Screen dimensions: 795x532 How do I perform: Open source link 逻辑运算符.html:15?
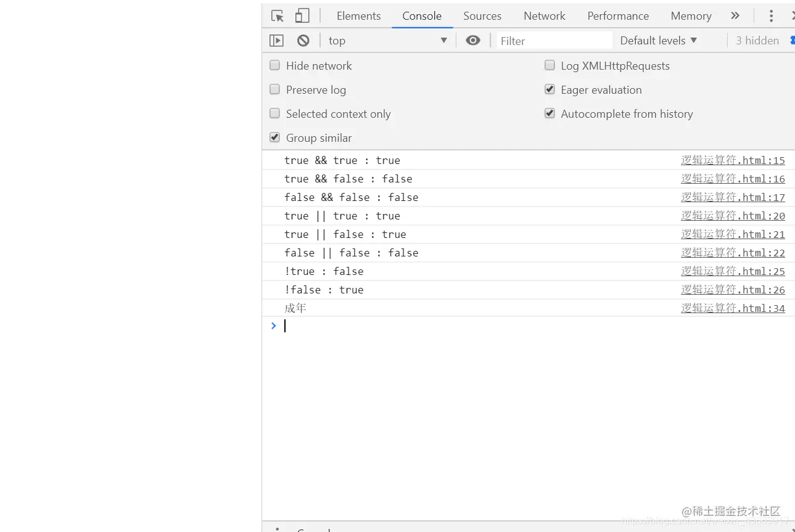click(x=733, y=160)
